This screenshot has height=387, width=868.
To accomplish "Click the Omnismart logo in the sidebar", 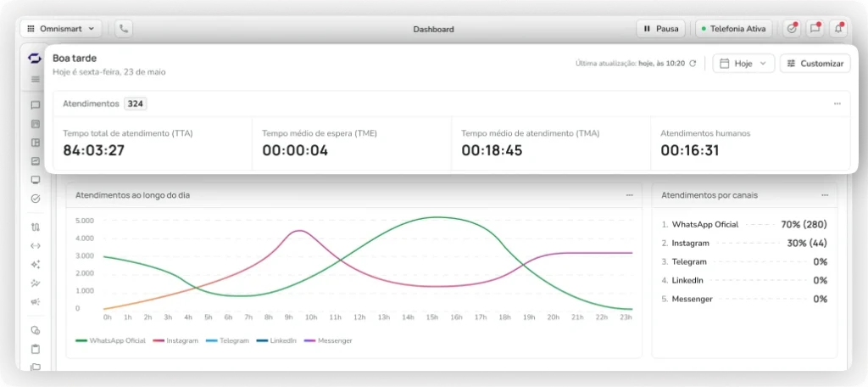I will [35, 58].
